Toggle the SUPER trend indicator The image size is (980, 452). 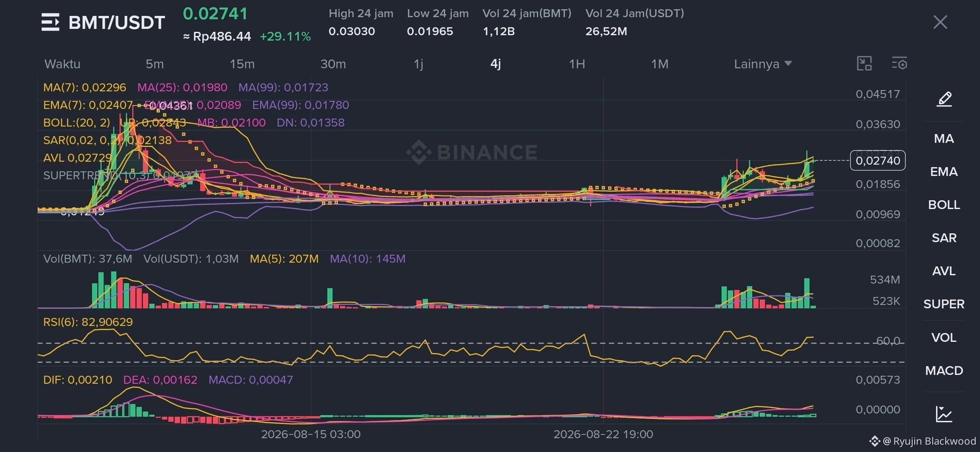(x=944, y=304)
